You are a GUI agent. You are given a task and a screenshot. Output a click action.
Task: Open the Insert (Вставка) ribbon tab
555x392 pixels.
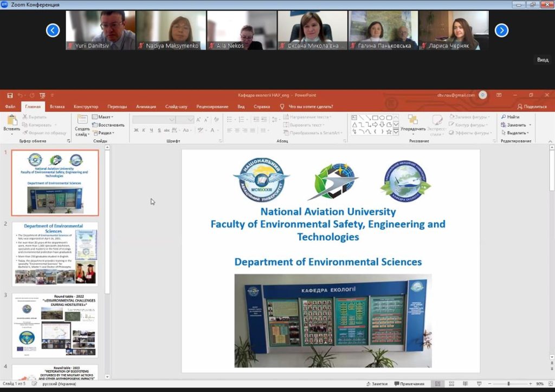57,107
